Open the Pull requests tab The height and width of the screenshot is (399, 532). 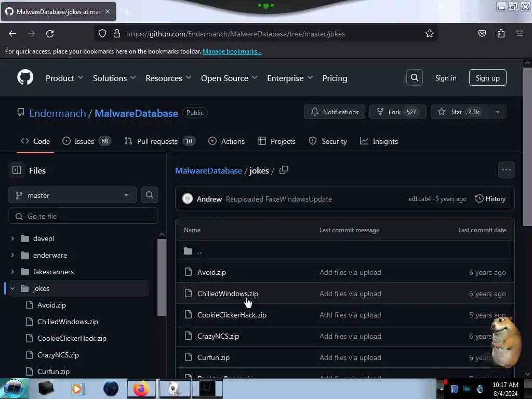point(160,141)
